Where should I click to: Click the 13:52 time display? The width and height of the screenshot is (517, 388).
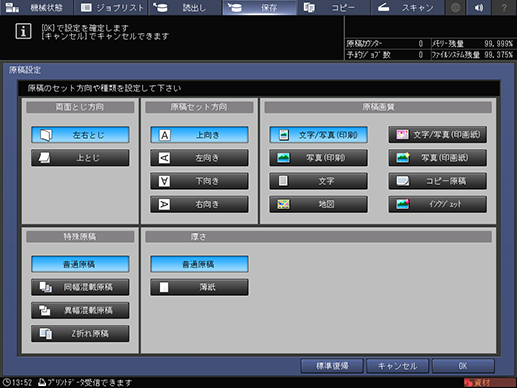22,383
